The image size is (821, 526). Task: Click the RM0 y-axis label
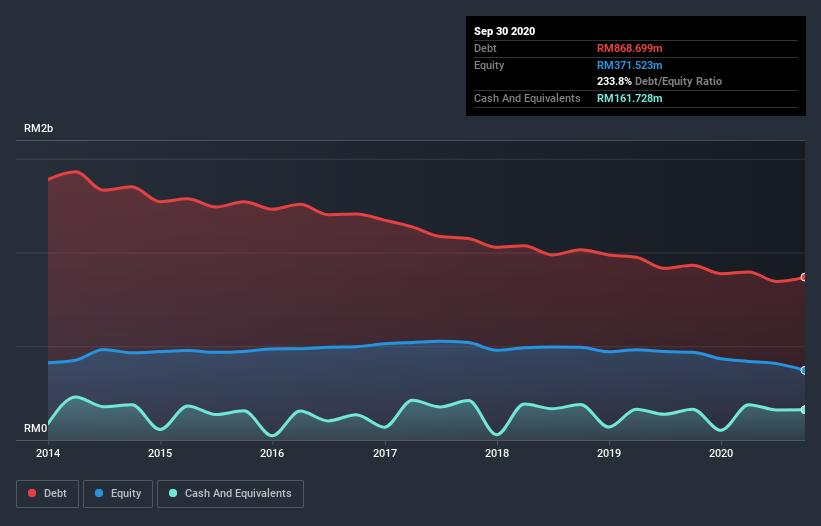click(35, 428)
